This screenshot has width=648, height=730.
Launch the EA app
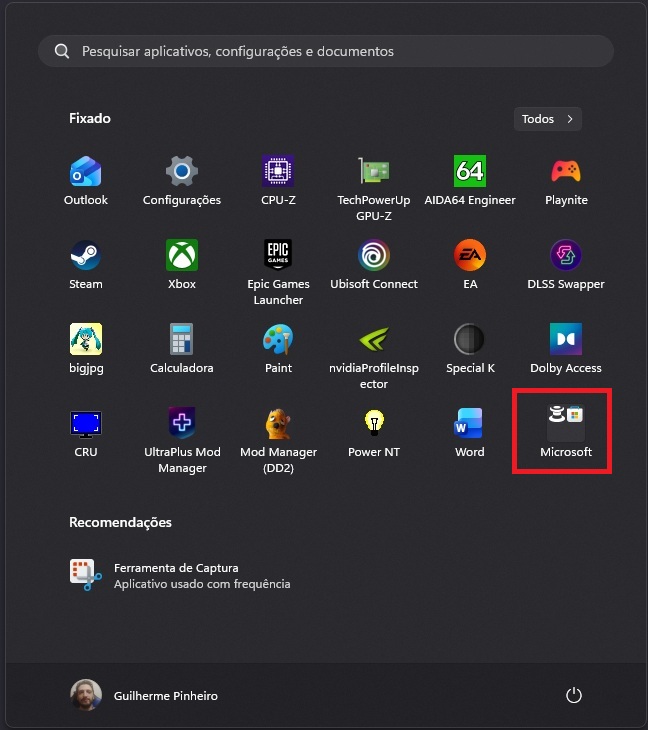coord(470,265)
